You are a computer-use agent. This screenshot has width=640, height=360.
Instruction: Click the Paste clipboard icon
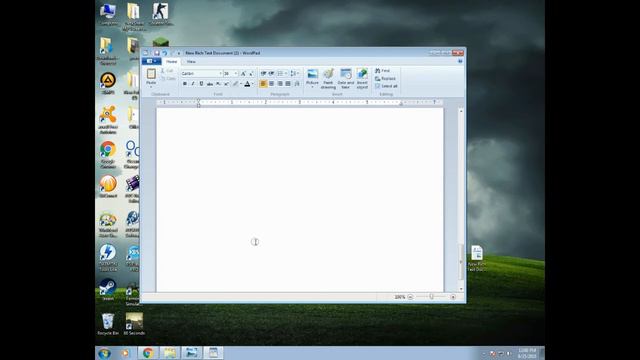coord(151,74)
